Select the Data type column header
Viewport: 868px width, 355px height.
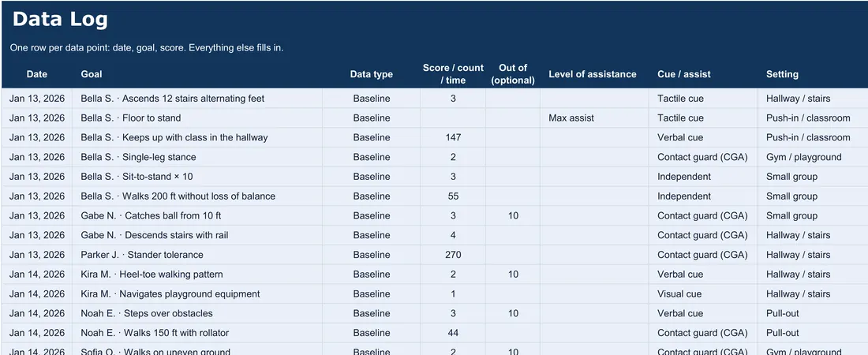click(x=372, y=74)
